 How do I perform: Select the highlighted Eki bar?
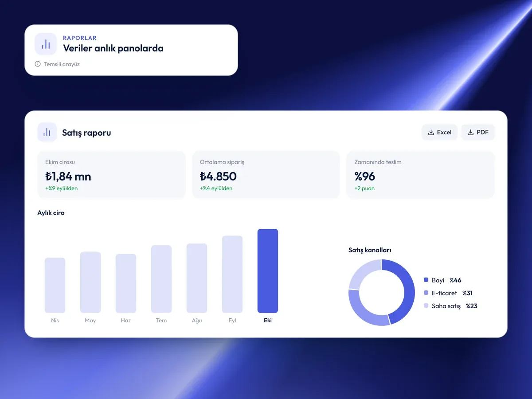tap(268, 271)
